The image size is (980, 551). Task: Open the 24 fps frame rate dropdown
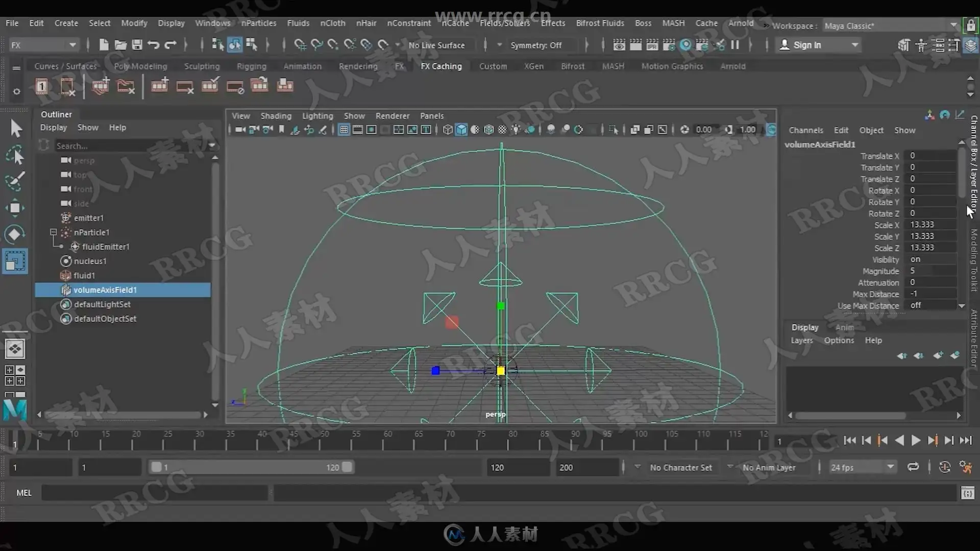pyautogui.click(x=862, y=467)
